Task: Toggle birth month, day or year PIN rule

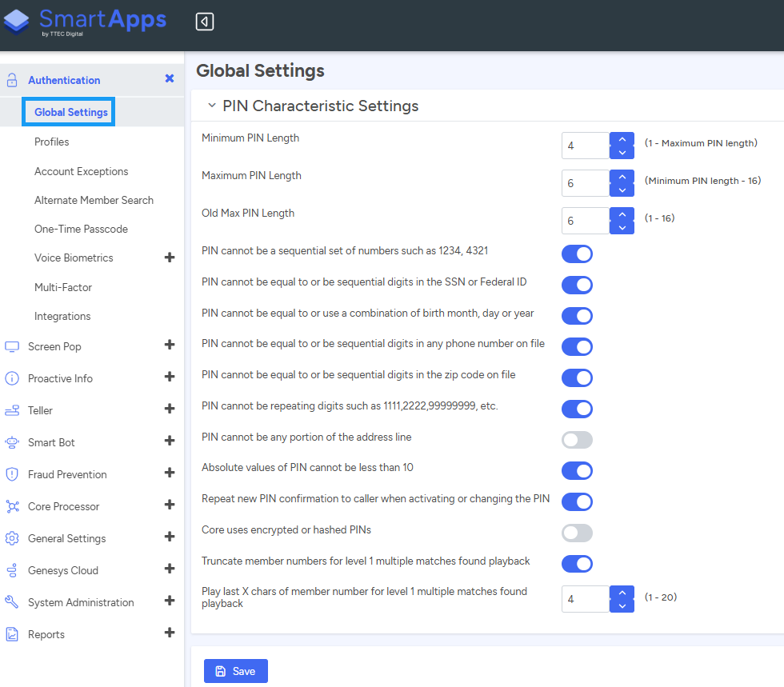Action: click(x=577, y=316)
